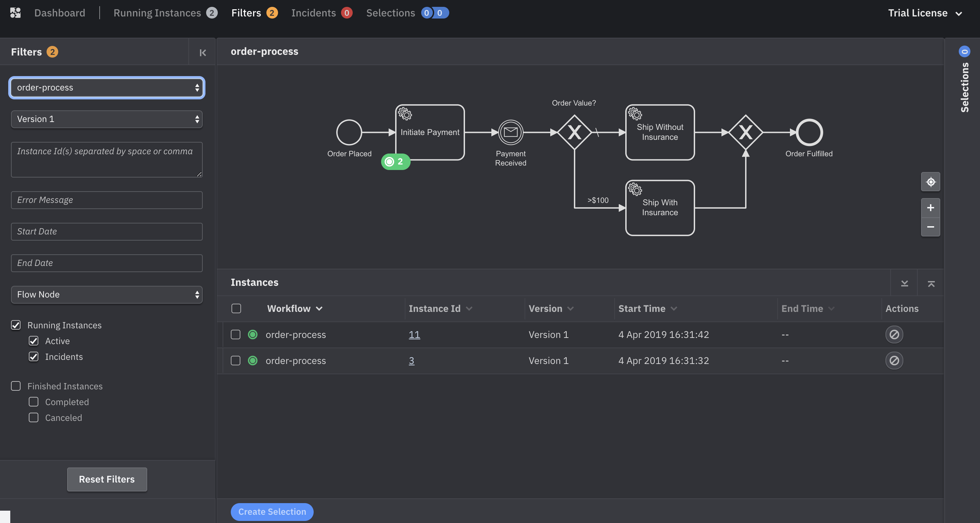Collapse the Filters panel with the arrow icon
The height and width of the screenshot is (523, 980).
(x=203, y=52)
